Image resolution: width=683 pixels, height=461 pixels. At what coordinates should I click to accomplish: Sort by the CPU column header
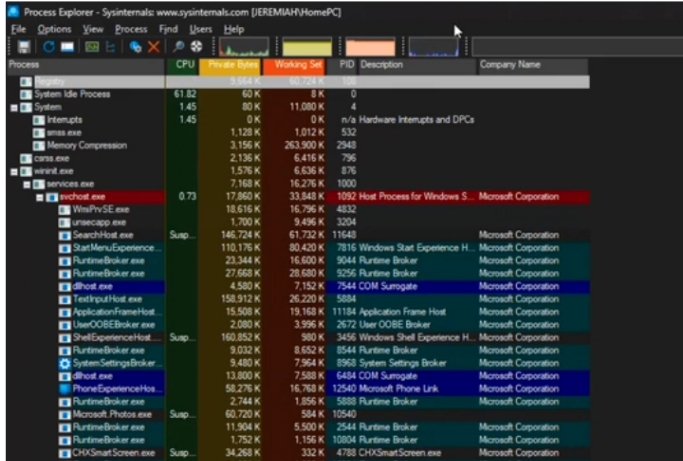[x=183, y=65]
